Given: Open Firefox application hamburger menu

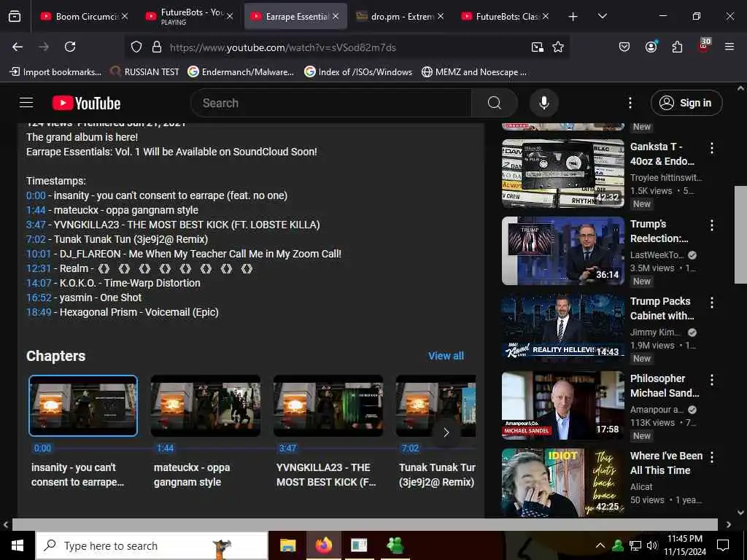Looking at the screenshot, I should 729,47.
